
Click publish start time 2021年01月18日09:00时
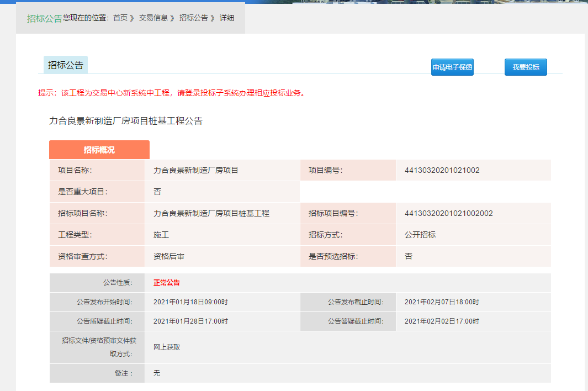[x=190, y=302]
